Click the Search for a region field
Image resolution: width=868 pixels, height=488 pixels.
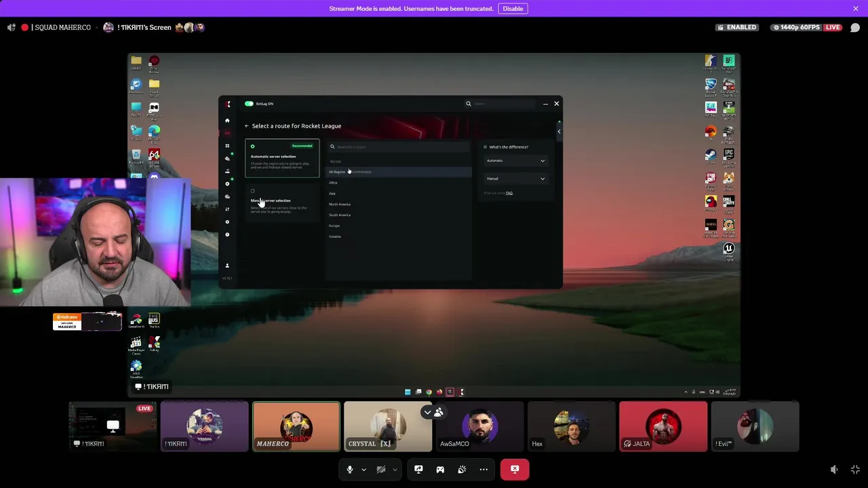399,147
